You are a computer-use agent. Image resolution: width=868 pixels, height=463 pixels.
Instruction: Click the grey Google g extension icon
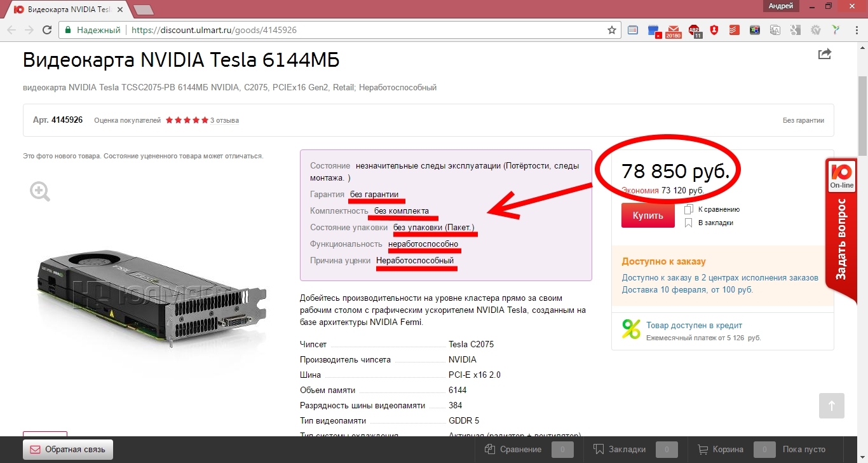(796, 30)
